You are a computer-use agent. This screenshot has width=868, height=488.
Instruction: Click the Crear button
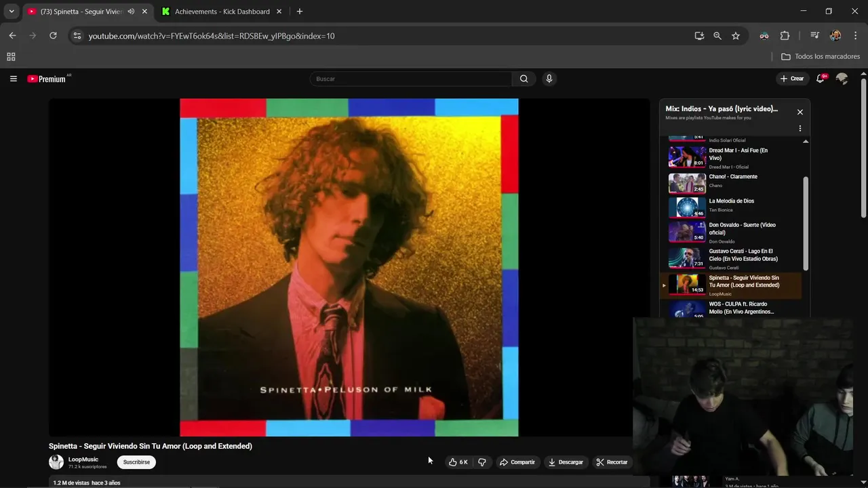(792, 79)
